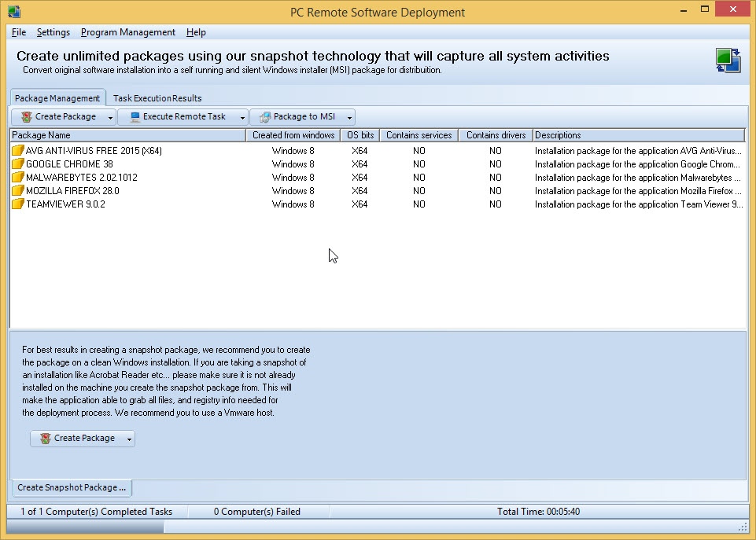Screen dimensions: 756x540
Task: Click the green deployment icon in the banner
Action: tap(727, 60)
